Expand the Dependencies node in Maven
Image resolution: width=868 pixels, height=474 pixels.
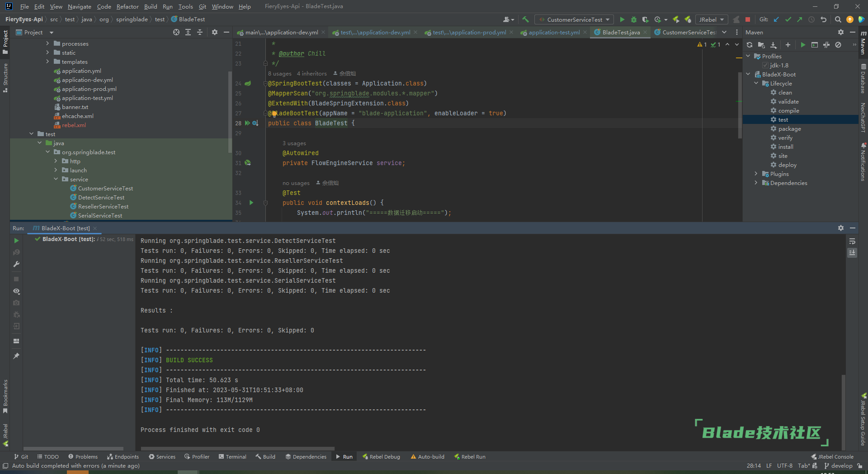pyautogui.click(x=756, y=183)
